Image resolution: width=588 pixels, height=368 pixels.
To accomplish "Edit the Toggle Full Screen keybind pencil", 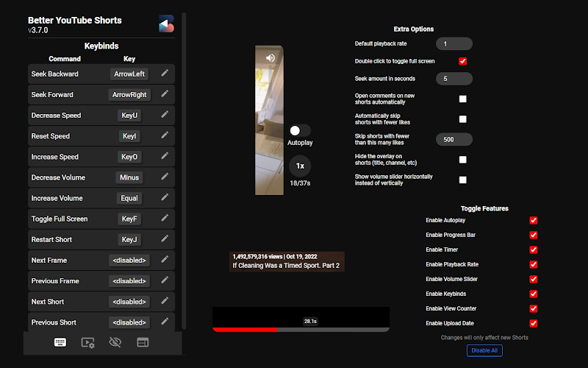I will (x=165, y=218).
